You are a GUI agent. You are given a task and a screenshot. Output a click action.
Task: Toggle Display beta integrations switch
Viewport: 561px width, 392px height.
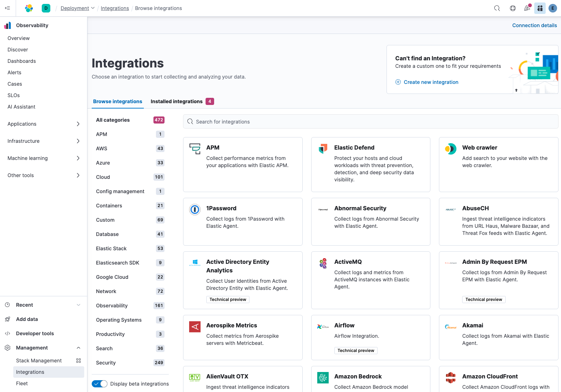coord(100,384)
